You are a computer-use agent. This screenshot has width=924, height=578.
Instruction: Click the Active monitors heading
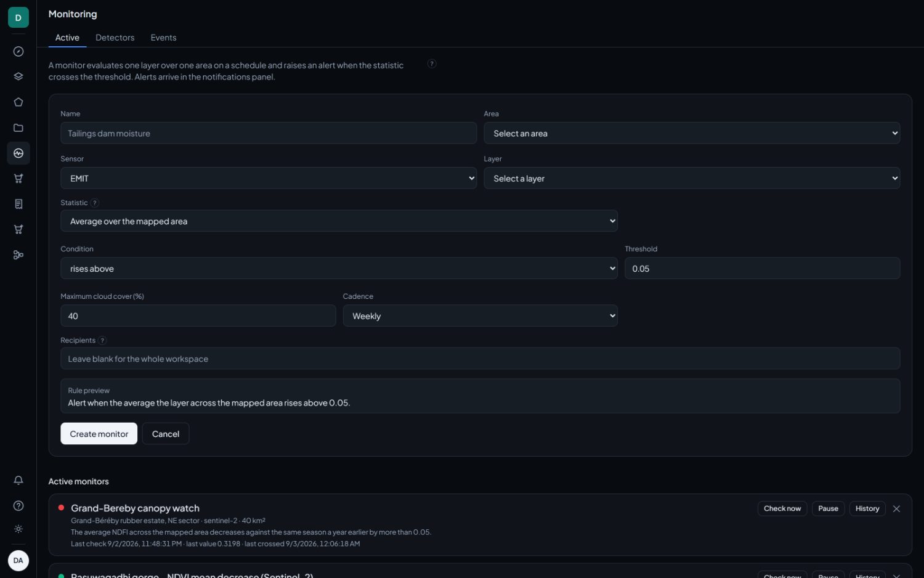pyautogui.click(x=78, y=481)
